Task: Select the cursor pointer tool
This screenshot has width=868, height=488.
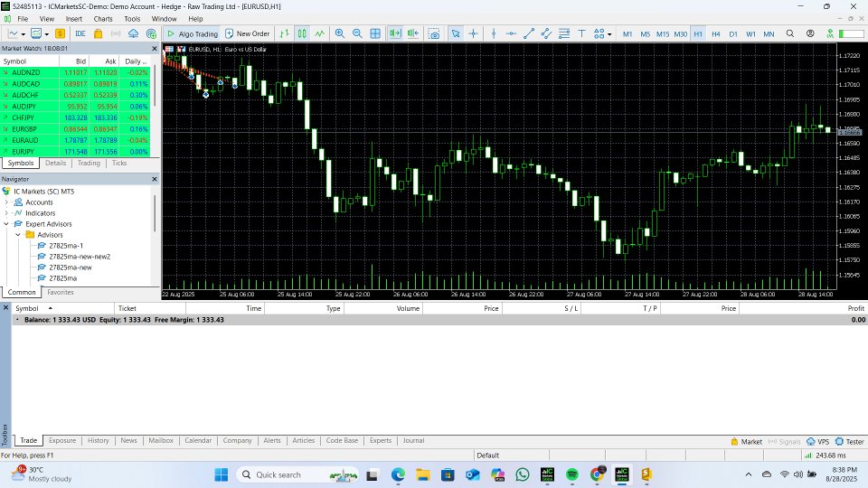Action: pos(456,33)
